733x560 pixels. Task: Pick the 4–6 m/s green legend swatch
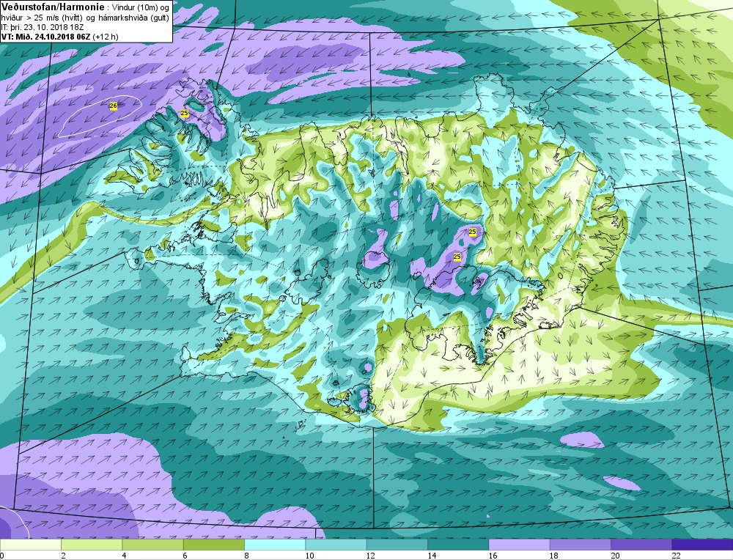pyautogui.click(x=153, y=545)
